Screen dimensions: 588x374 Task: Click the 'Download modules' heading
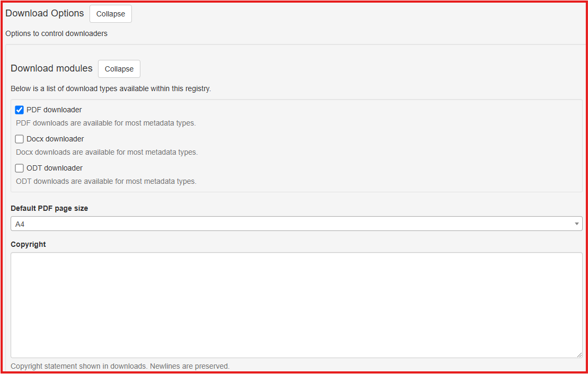(51, 68)
